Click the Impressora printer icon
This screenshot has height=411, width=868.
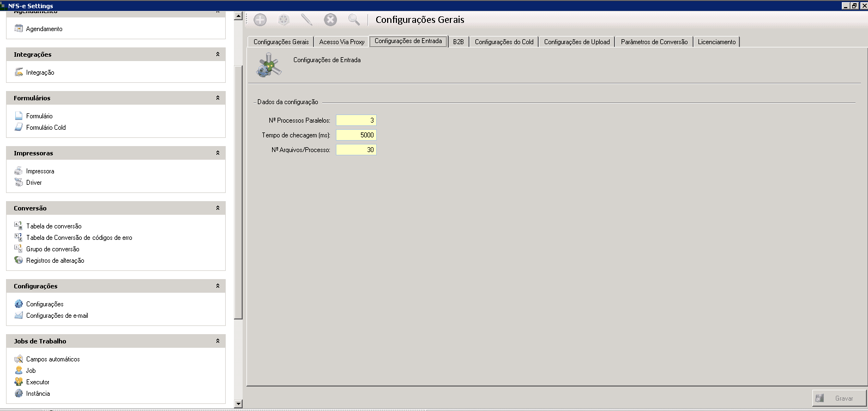(19, 171)
